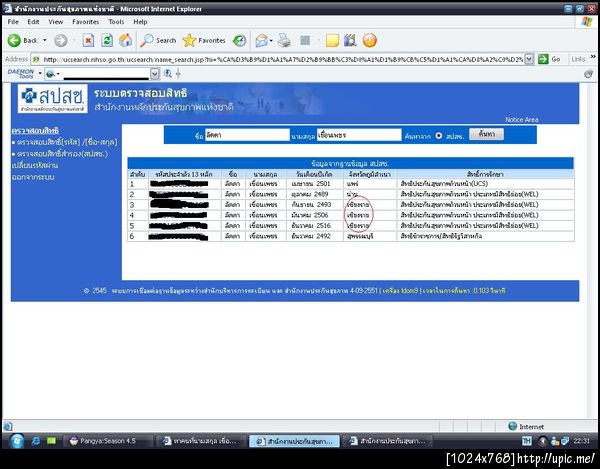600x469 pixels.
Task: Click the DAEMON Tools magnifier search icon
Action: [x=168, y=73]
